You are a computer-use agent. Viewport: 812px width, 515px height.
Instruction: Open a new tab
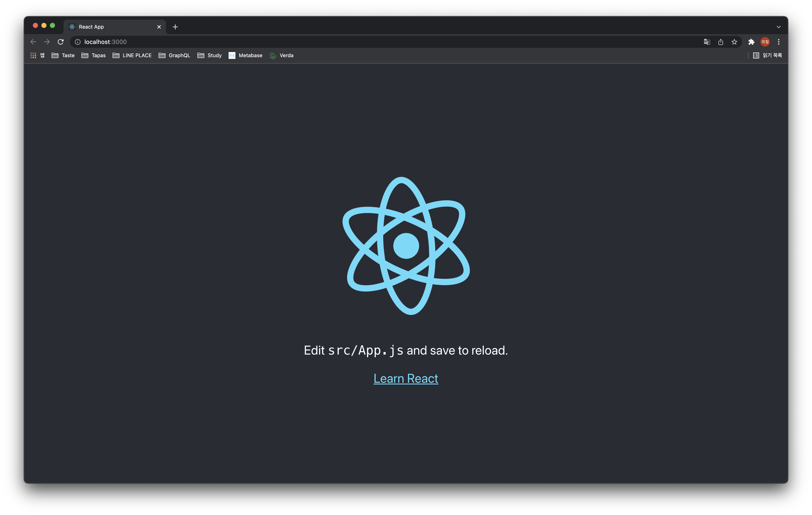click(x=175, y=27)
